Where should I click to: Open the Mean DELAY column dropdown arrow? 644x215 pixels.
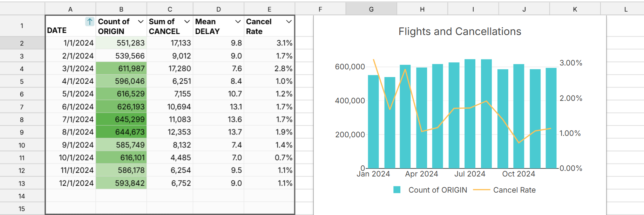pyautogui.click(x=238, y=22)
